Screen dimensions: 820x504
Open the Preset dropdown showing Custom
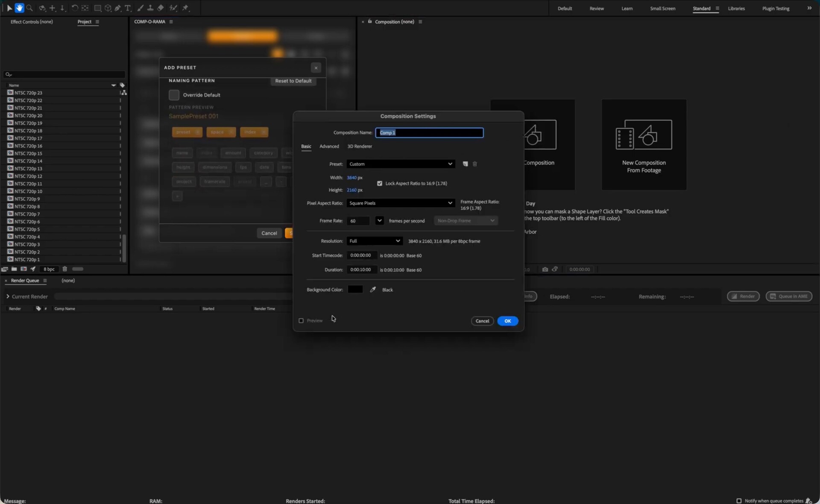pos(400,164)
